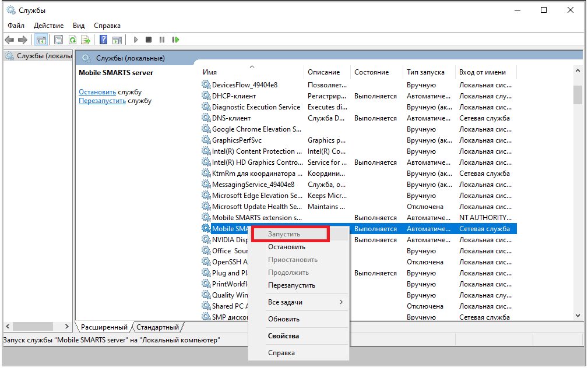
Task: Click gear icon of OpenSSH row
Action: [x=206, y=262]
